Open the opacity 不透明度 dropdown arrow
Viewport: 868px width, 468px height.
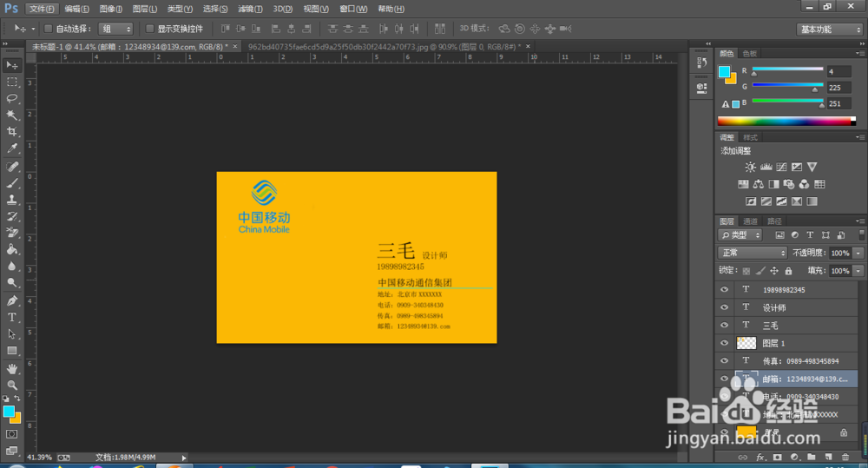858,254
